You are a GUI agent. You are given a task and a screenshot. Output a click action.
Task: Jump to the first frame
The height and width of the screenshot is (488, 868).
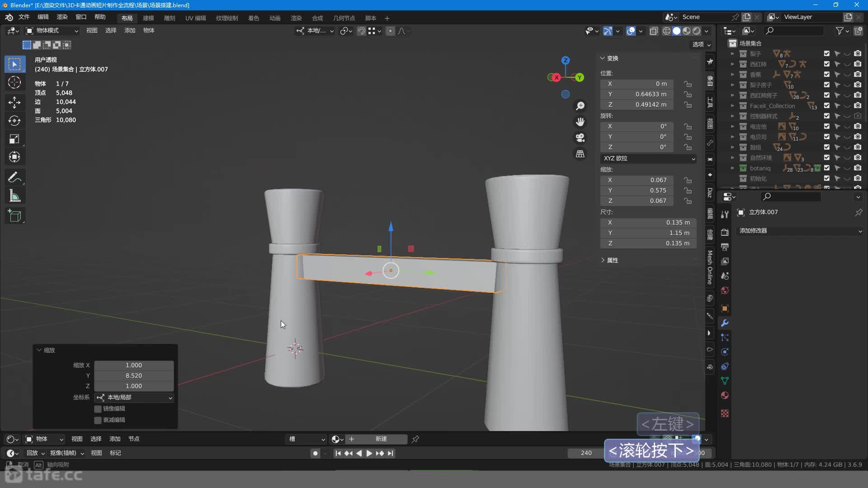click(x=338, y=453)
